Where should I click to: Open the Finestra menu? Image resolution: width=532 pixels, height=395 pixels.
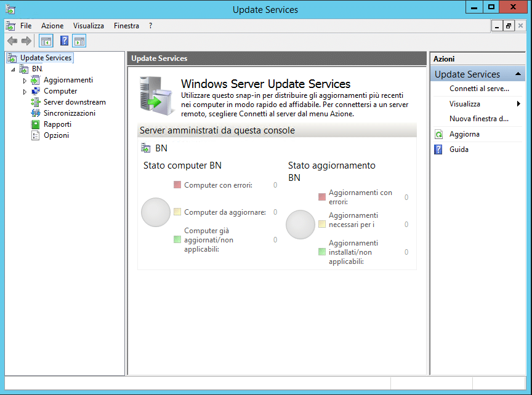click(x=126, y=26)
